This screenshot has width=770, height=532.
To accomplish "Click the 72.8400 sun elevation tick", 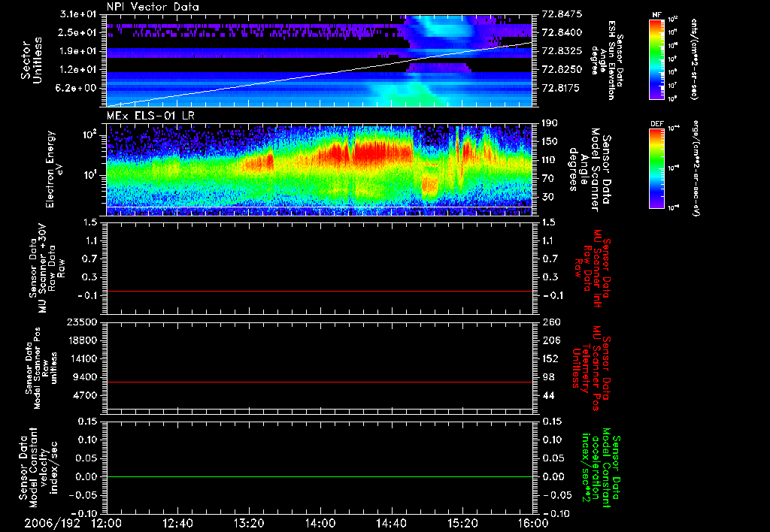I will click(562, 32).
